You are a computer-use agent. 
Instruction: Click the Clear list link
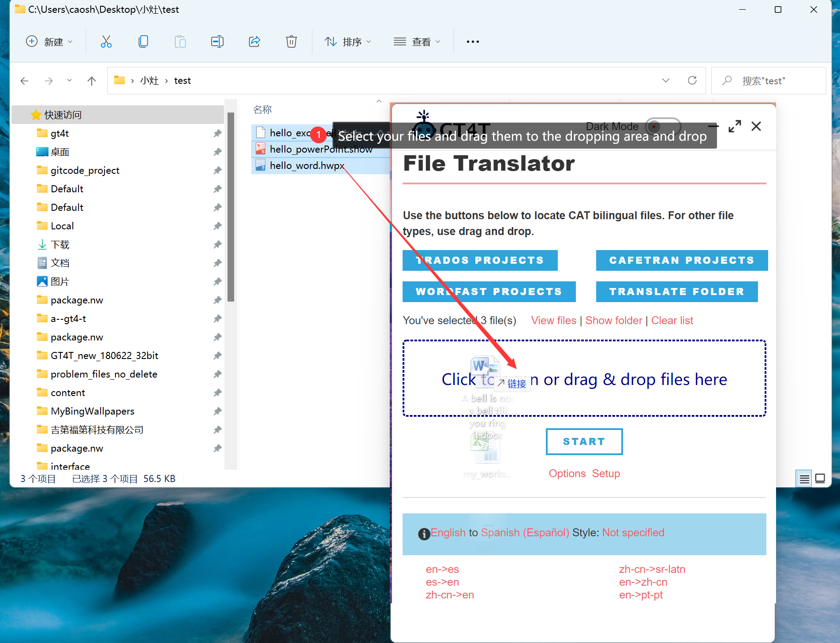[672, 321]
